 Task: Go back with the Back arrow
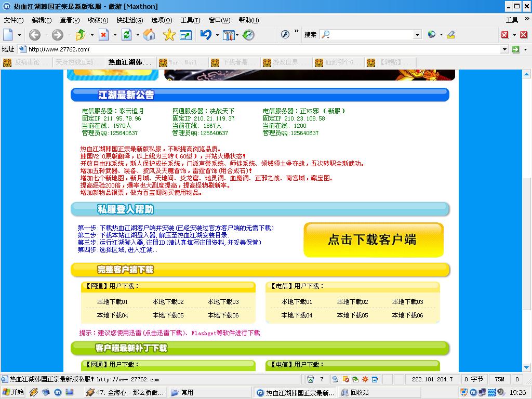[x=35, y=35]
